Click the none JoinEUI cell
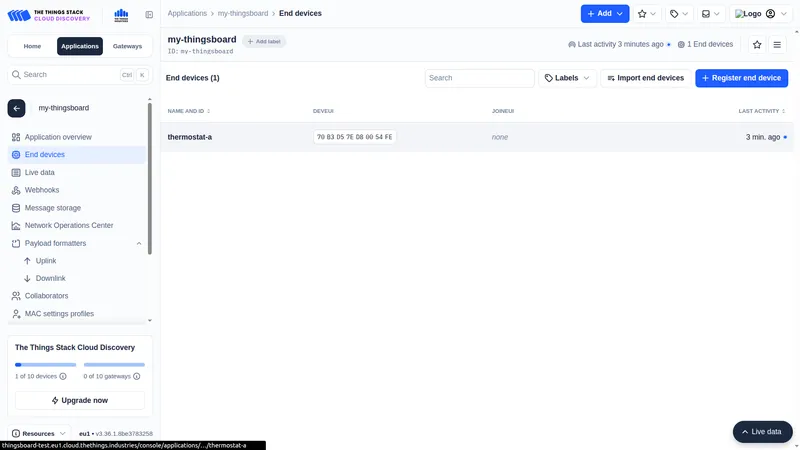The height and width of the screenshot is (450, 800). tap(499, 137)
